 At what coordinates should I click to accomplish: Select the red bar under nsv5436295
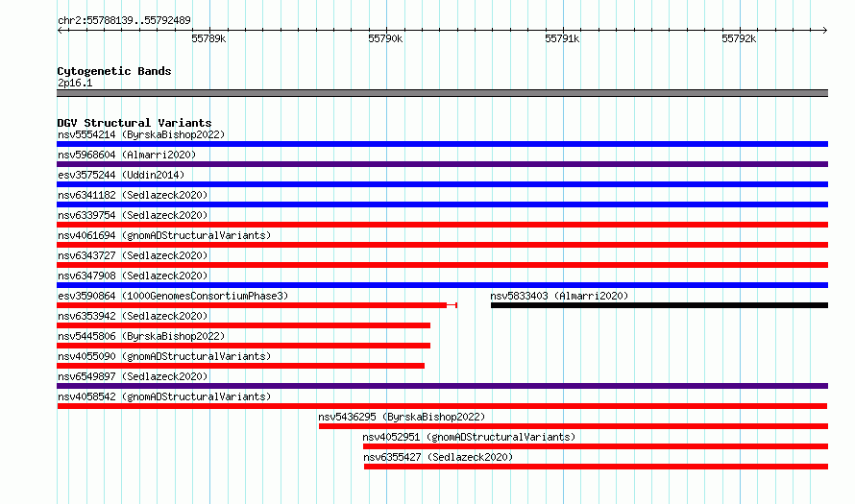[x=574, y=426]
